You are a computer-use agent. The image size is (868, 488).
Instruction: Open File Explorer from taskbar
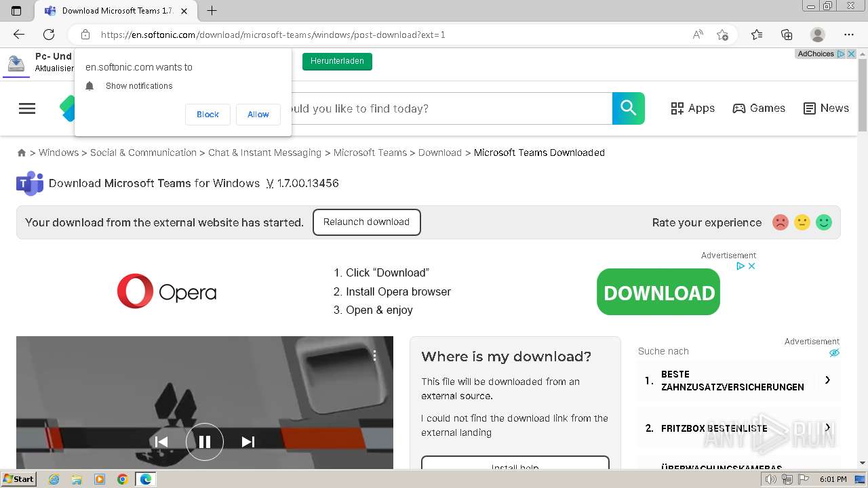click(77, 479)
